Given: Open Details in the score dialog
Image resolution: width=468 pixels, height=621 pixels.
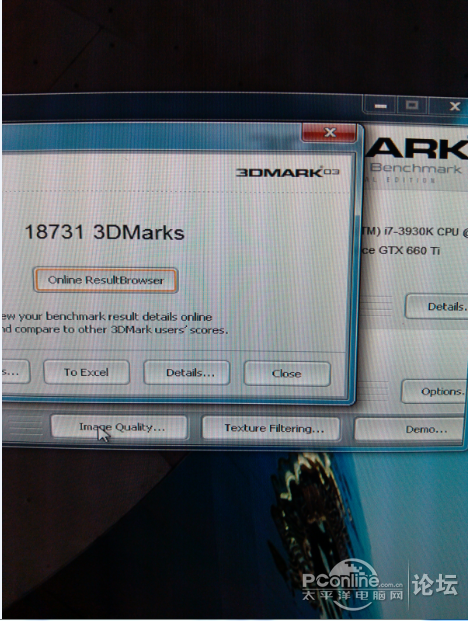Looking at the screenshot, I should pyautogui.click(x=186, y=373).
